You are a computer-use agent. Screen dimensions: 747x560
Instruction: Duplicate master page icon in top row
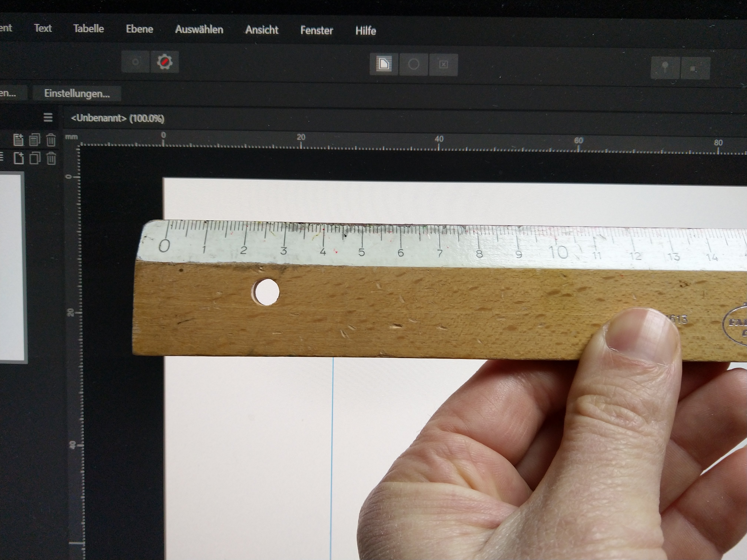34,139
